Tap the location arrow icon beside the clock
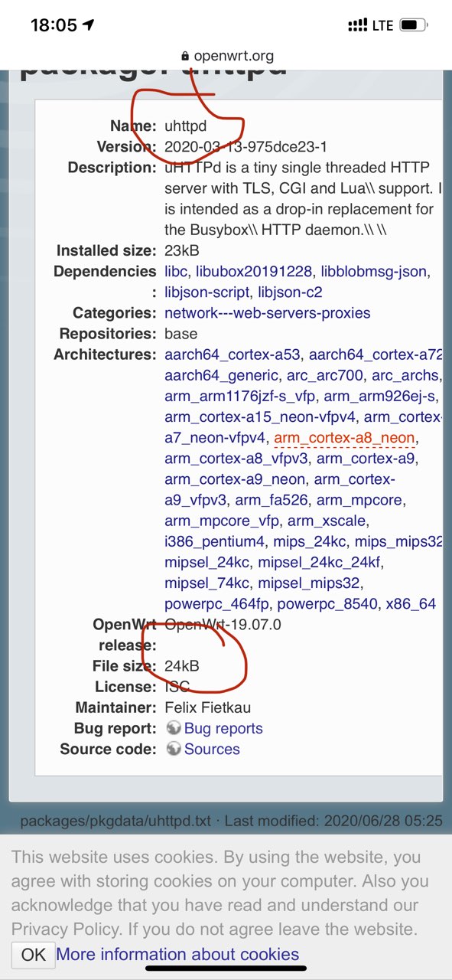452x980 pixels. click(89, 25)
